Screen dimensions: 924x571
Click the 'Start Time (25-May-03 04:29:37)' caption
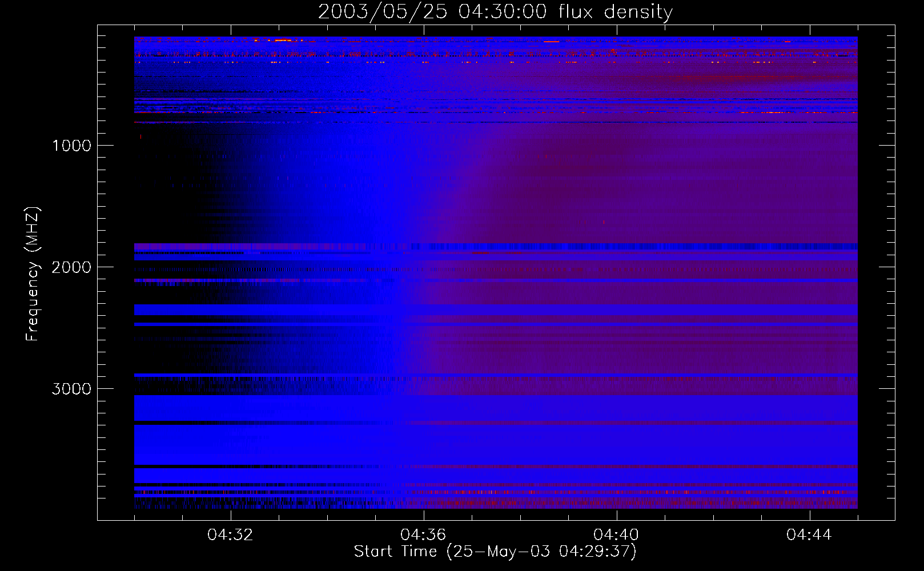(495, 552)
